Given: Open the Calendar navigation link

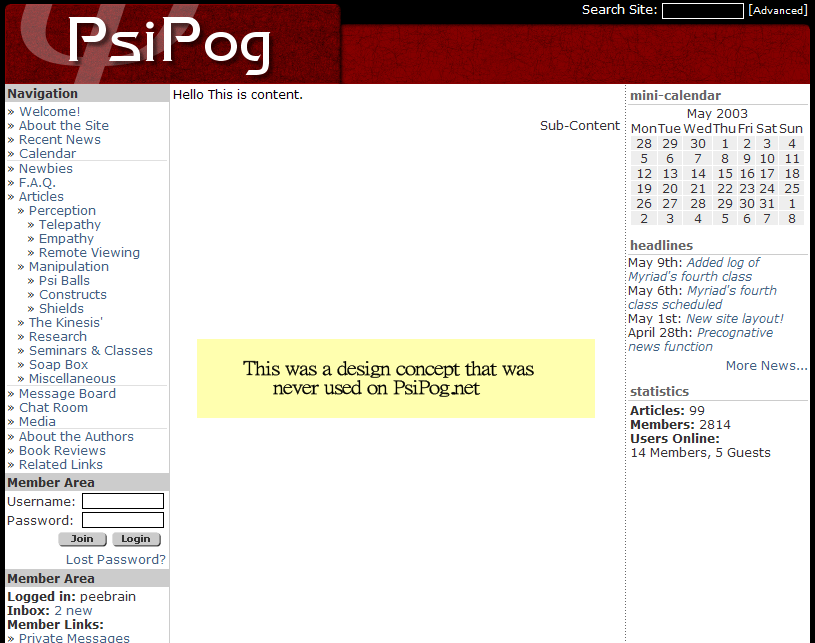Looking at the screenshot, I should (47, 154).
